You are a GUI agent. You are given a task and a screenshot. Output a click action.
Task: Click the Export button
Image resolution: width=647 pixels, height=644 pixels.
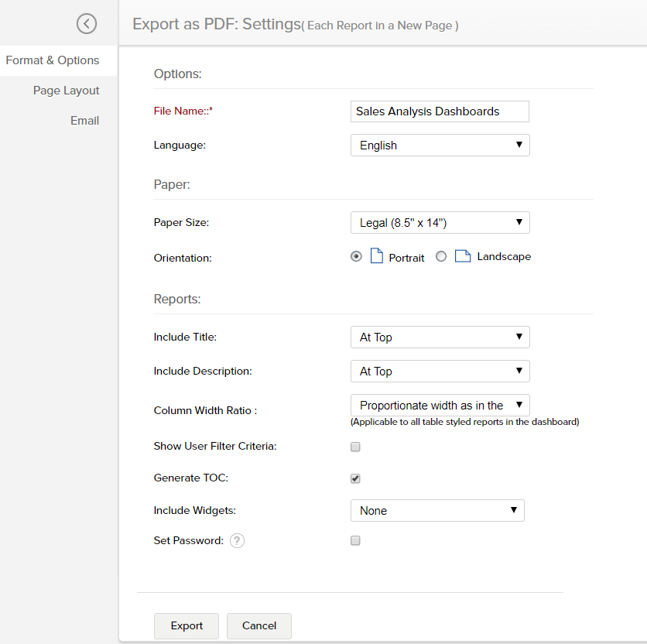click(x=186, y=625)
